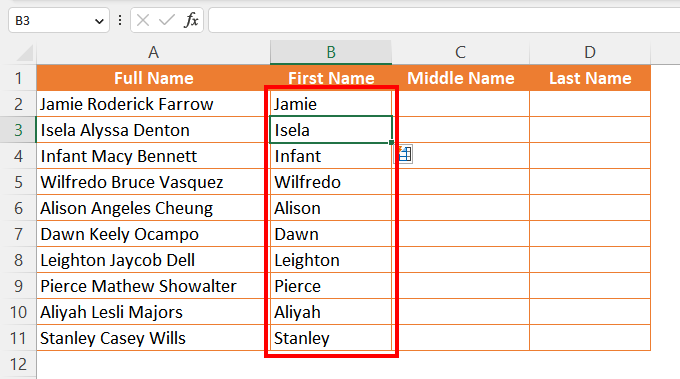Click cell containing Jamie Roderick Farrow
Image resolution: width=680 pixels, height=379 pixels.
[153, 104]
